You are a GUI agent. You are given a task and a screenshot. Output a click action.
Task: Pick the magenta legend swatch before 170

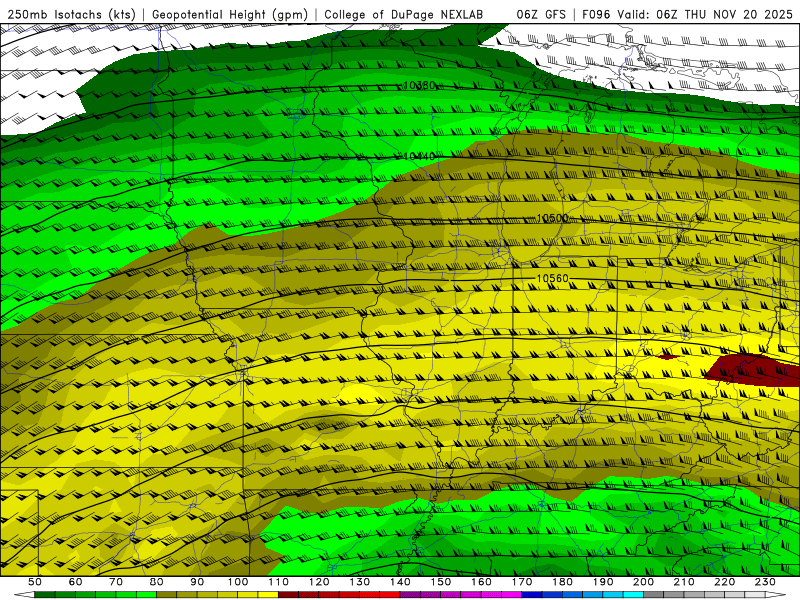pyautogui.click(x=512, y=595)
